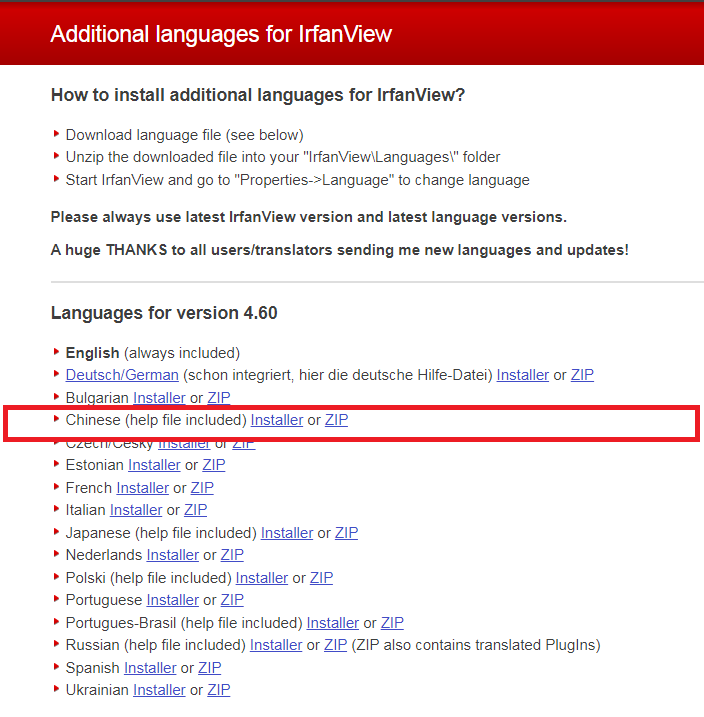
Task: Get the Ukrainian ZIP
Action: (219, 690)
